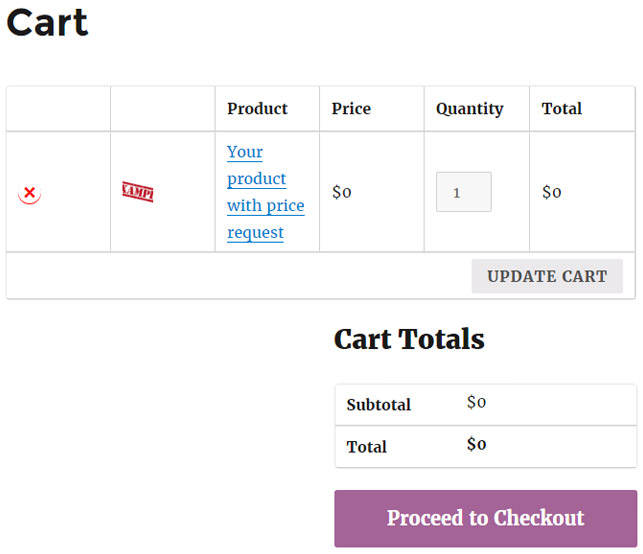The height and width of the screenshot is (554, 643).
Task: Click the Total label in Cart Totals
Action: tap(367, 447)
